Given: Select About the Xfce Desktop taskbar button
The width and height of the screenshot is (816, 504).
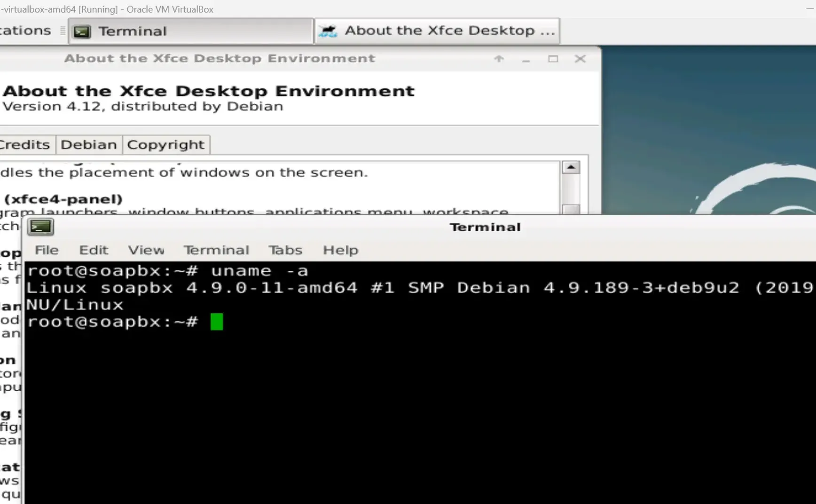Looking at the screenshot, I should pos(437,31).
